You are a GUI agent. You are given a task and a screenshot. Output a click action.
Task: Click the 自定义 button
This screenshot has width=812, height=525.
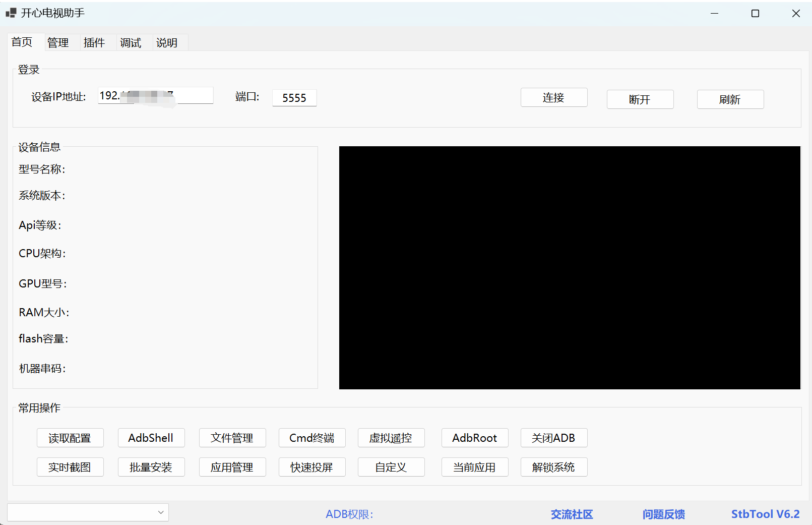pyautogui.click(x=391, y=467)
